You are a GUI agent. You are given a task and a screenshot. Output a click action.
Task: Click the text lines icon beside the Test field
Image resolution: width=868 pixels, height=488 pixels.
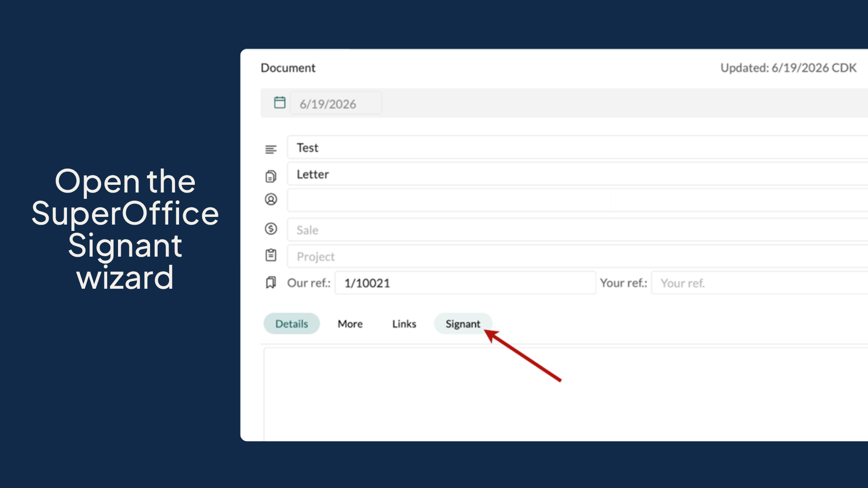click(271, 149)
